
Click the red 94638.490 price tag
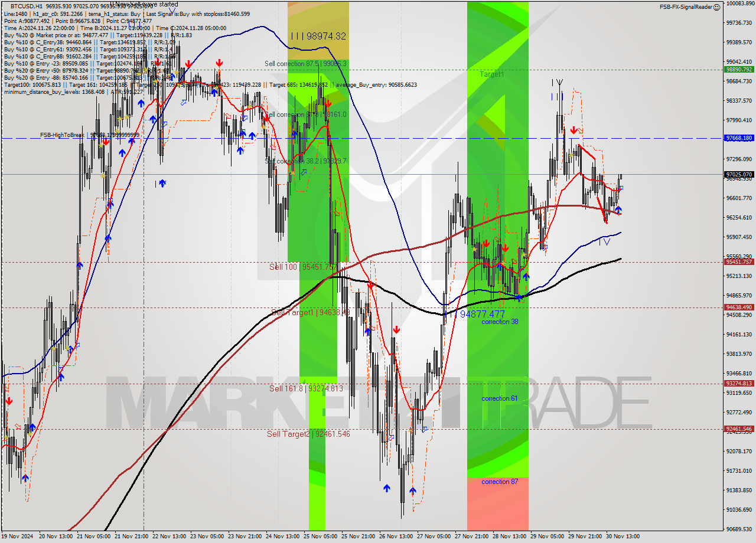pos(739,307)
